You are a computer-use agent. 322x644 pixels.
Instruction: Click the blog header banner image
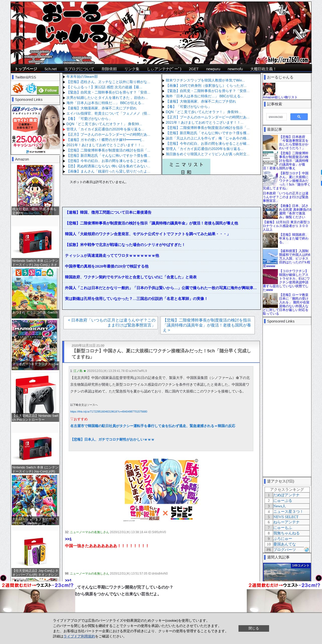point(161,33)
